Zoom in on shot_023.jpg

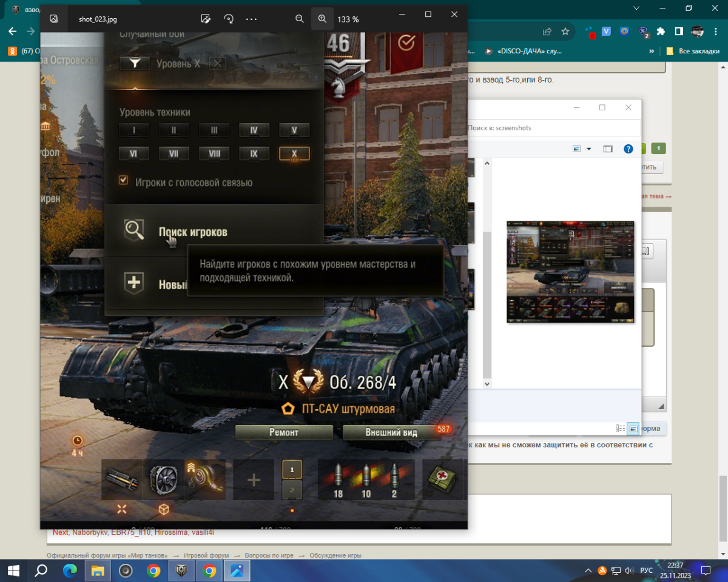click(322, 19)
